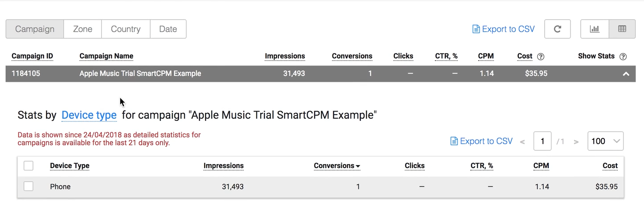Screen dimensions: 644x220
Task: Export campaign list to CSV (top)
Action: click(504, 29)
